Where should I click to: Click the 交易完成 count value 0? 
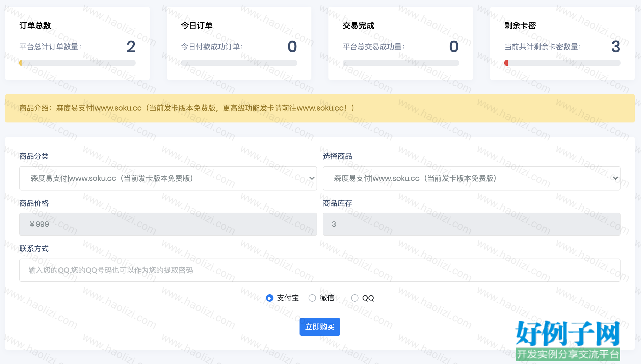(454, 46)
